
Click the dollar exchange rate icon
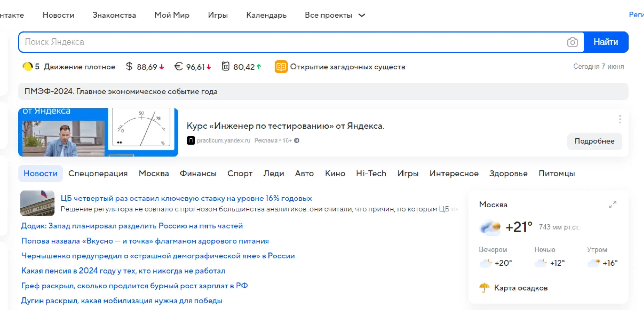click(129, 67)
